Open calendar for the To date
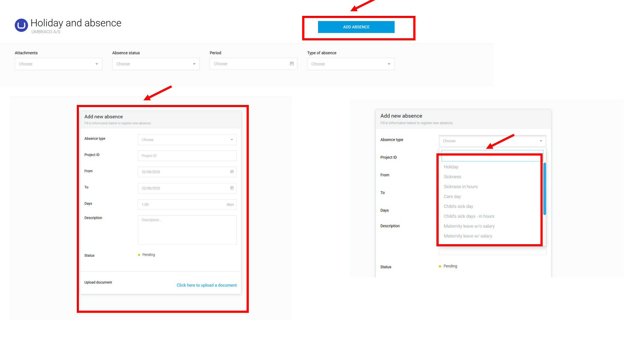 pos(232,188)
